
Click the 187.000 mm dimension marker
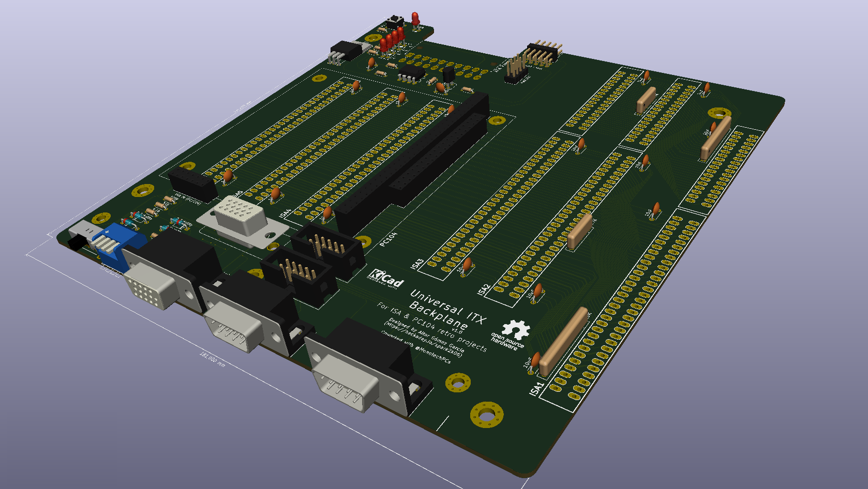pos(211,360)
